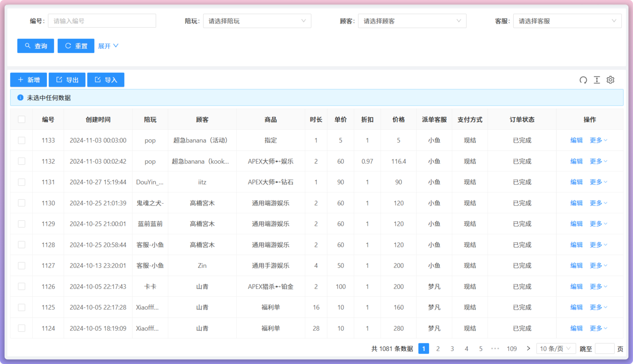Click 编辑 link for order 1131
This screenshot has width=633, height=364.
[x=576, y=182]
